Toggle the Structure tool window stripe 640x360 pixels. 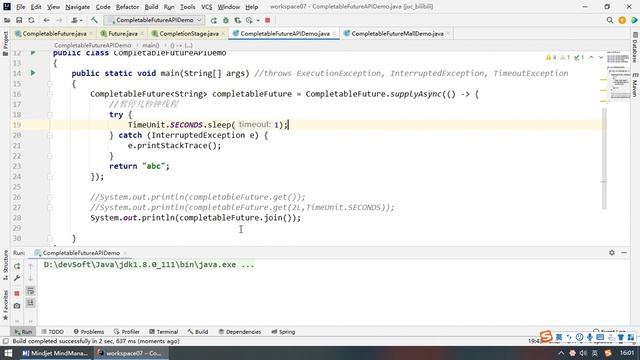tap(5, 264)
